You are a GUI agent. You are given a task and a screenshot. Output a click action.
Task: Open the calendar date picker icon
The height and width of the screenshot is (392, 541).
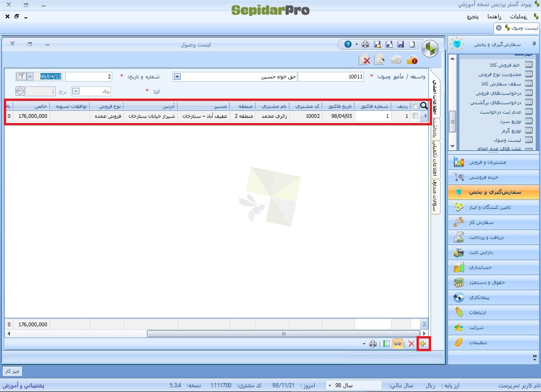pos(21,76)
